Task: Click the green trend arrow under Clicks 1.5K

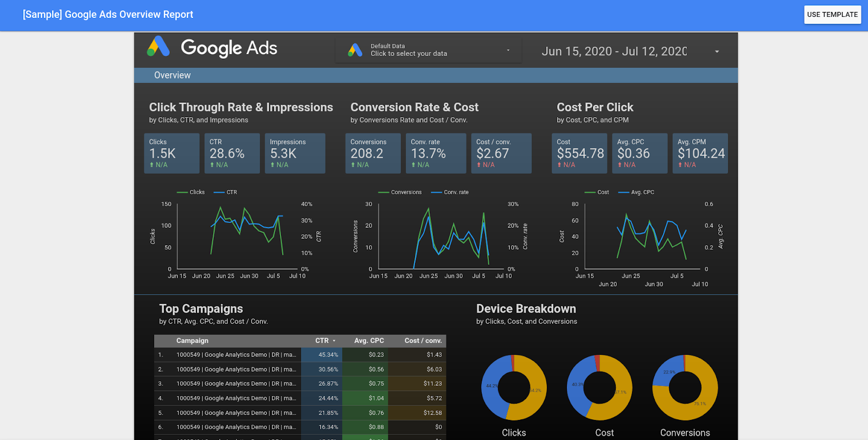Action: click(x=152, y=165)
